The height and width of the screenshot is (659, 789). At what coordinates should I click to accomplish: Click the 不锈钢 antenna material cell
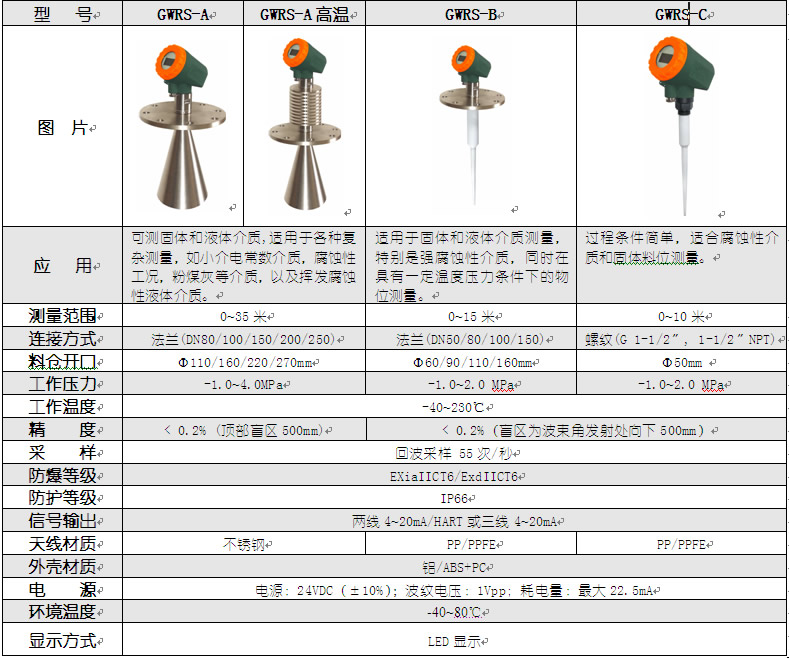243,544
